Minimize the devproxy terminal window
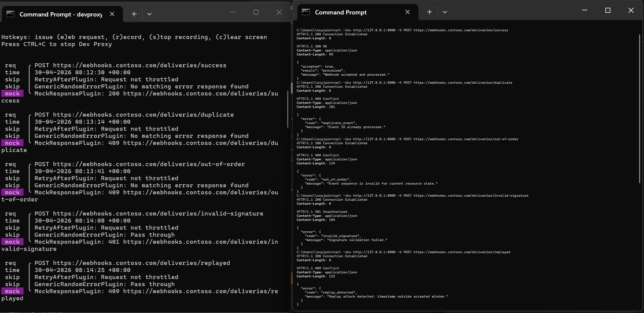 point(233,12)
